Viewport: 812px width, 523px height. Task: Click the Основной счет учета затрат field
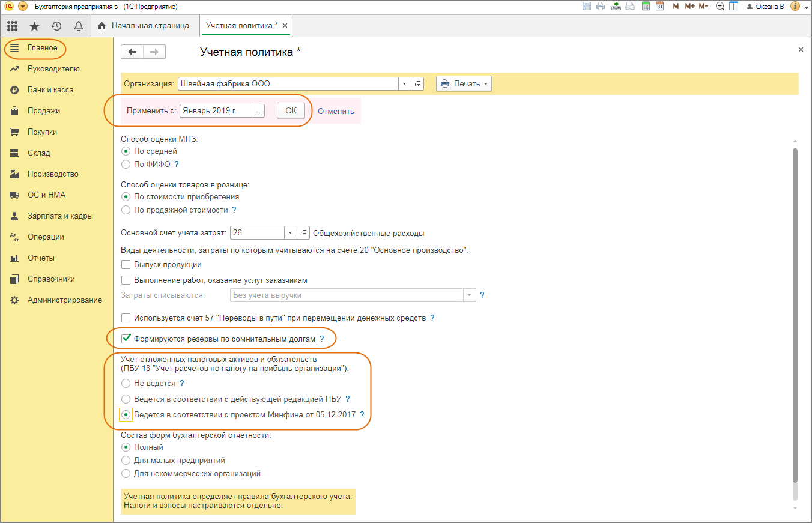[256, 233]
